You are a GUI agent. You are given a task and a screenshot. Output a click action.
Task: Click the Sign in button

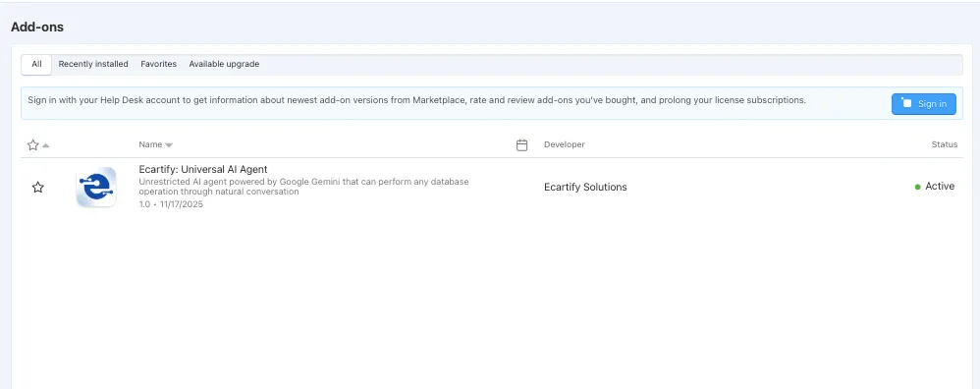click(x=924, y=104)
